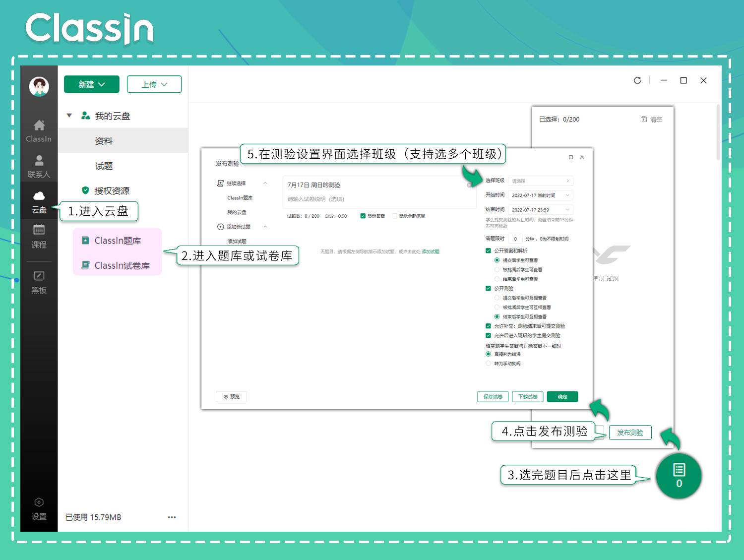Image resolution: width=744 pixels, height=560 pixels.
Task: Open 设置 settings in the sidebar
Action: click(x=39, y=509)
